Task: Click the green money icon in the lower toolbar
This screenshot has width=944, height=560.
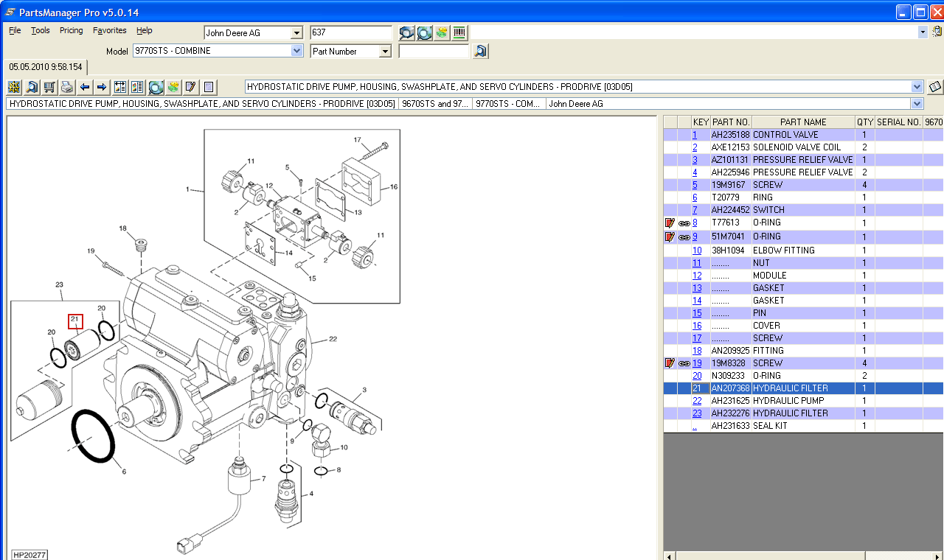Action: [x=173, y=87]
